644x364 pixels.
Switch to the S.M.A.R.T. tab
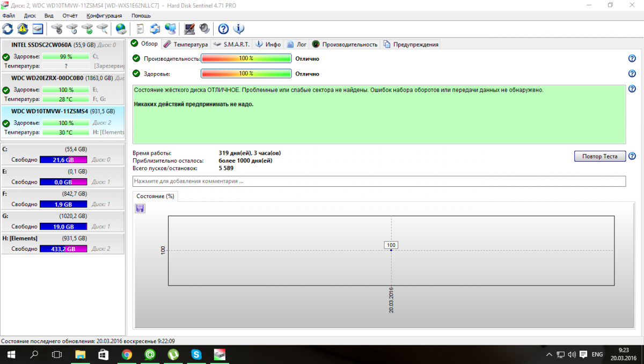coord(231,44)
